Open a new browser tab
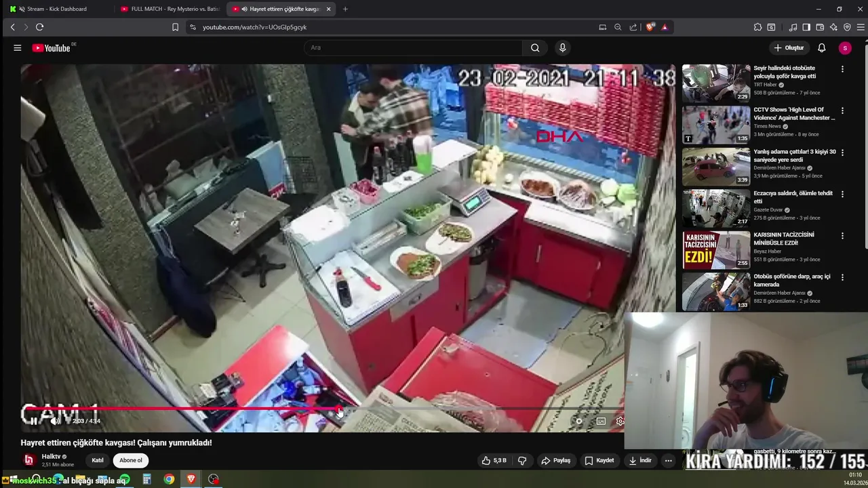 345,9
